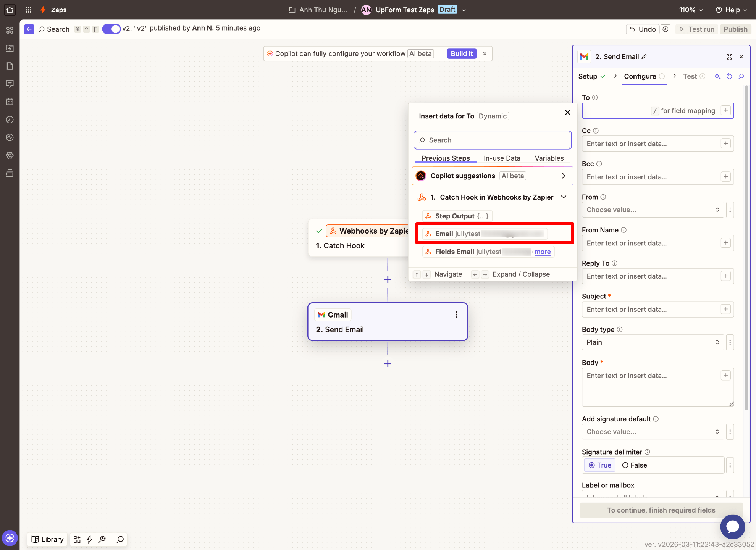Show info tooltip for To field
Viewport: 756px width, 550px height.
[x=595, y=98]
